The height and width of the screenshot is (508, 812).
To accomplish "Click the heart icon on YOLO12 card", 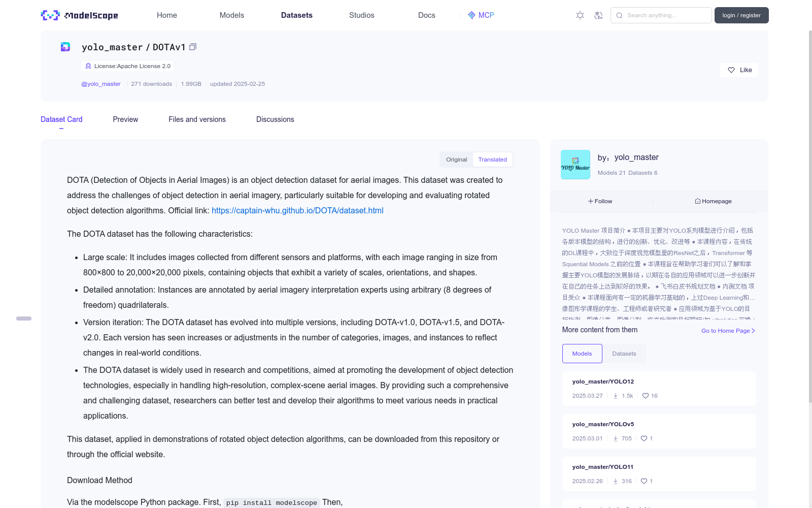I will 646,396.
